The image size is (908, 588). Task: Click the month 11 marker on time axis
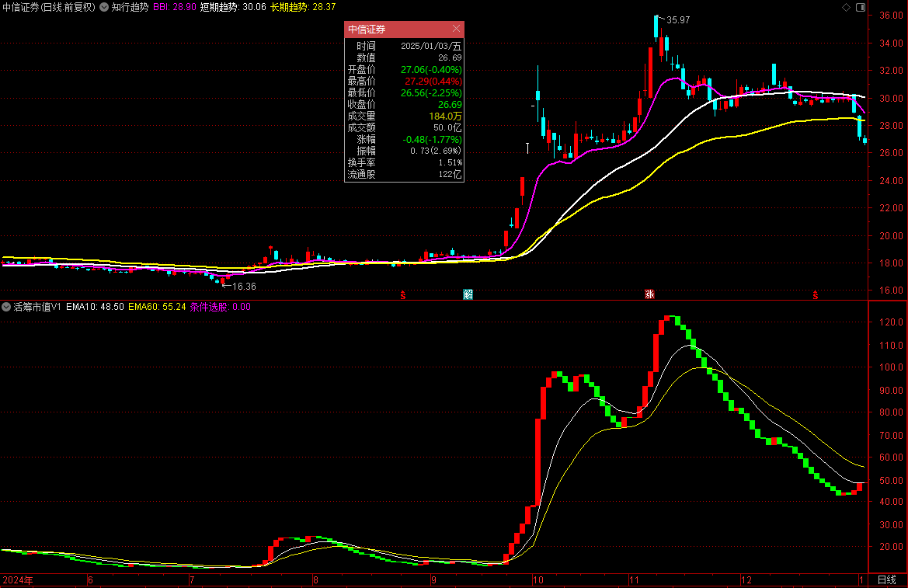tap(634, 580)
